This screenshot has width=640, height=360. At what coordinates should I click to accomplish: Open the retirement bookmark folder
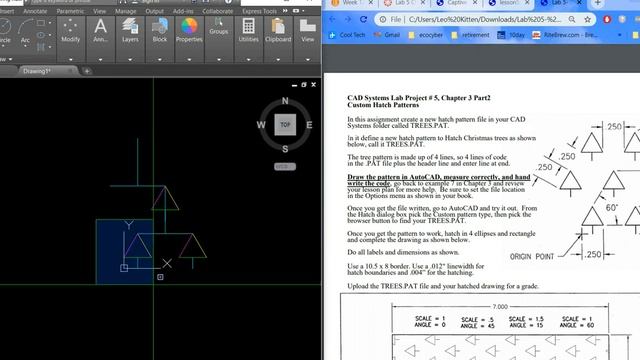470,35
